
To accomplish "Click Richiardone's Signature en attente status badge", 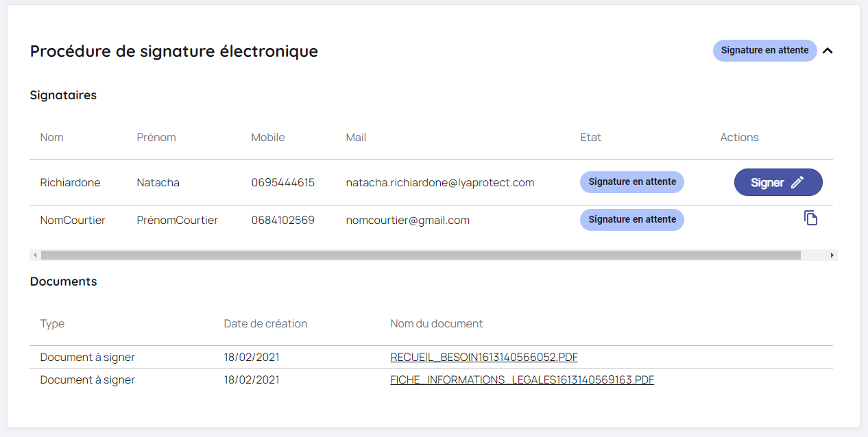I will tap(631, 182).
